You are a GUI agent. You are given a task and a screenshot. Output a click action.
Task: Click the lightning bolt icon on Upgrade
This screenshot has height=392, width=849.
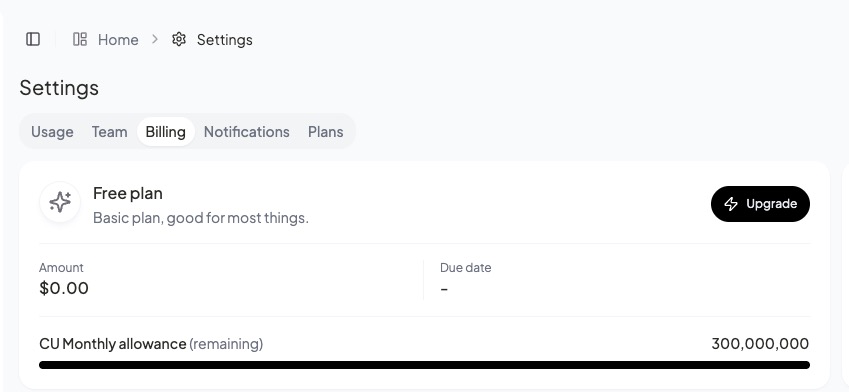coord(731,204)
